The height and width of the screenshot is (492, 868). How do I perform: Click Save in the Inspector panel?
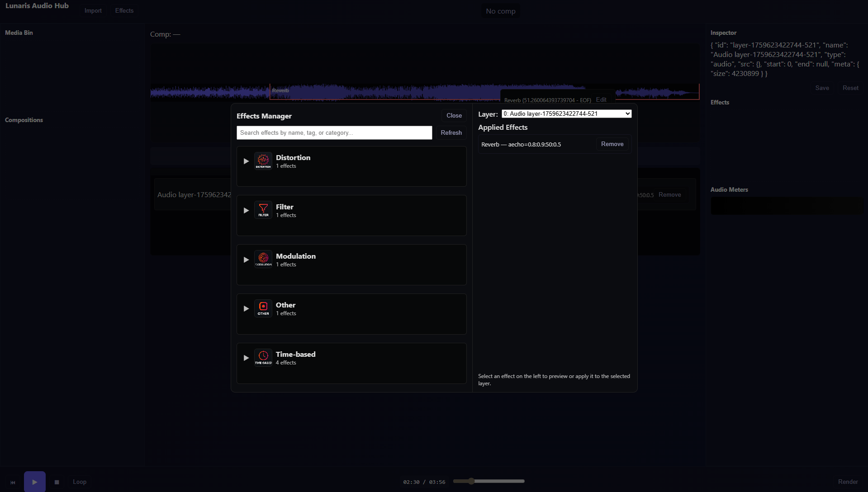(x=822, y=88)
